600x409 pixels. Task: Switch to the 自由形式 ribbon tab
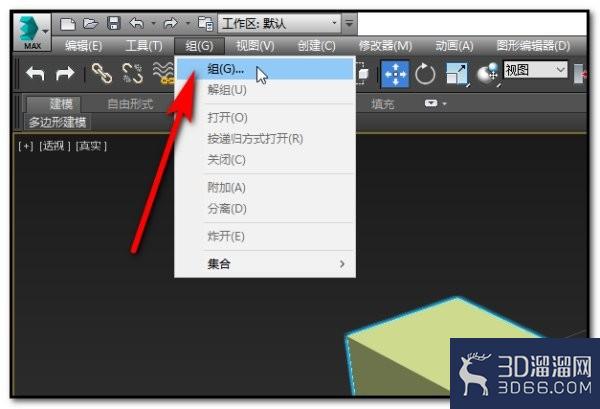(x=130, y=104)
